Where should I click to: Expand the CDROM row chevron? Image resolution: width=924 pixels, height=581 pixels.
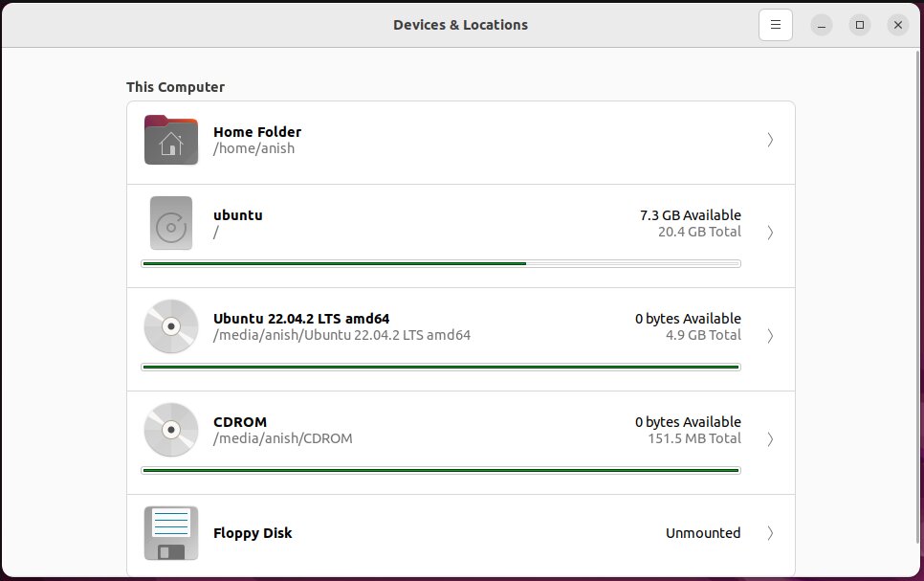point(770,439)
